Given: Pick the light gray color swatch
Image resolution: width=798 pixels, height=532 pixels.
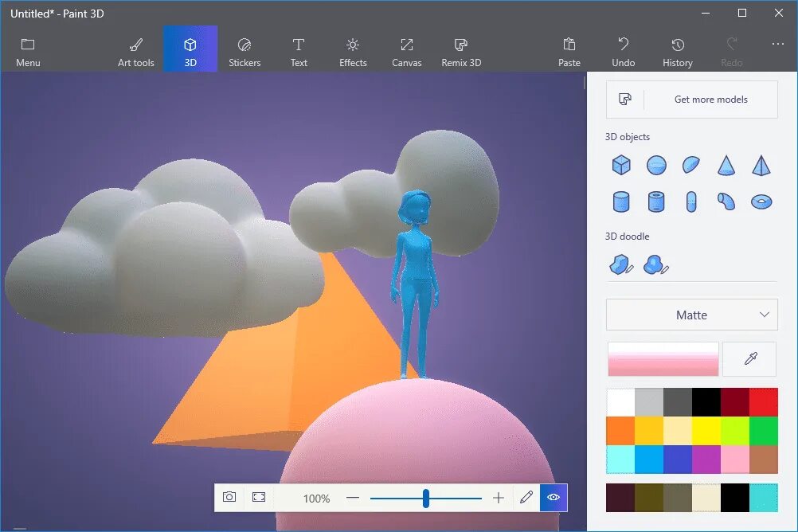Looking at the screenshot, I should pos(649,402).
